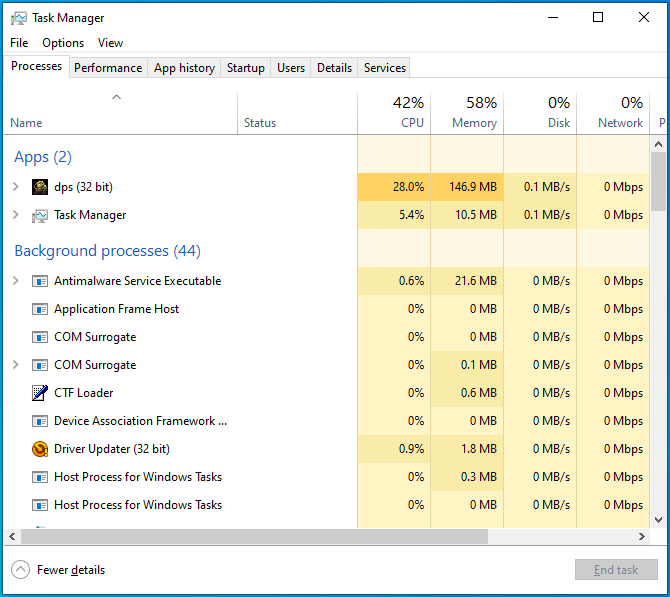The height and width of the screenshot is (597, 670).
Task: Click the Task Manager process icon
Action: tap(40, 215)
